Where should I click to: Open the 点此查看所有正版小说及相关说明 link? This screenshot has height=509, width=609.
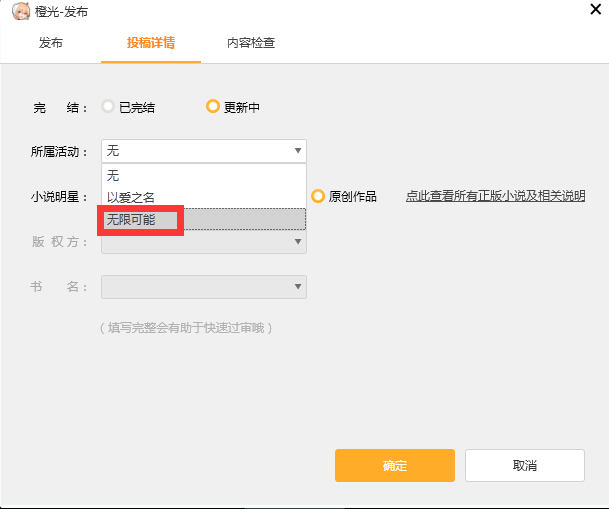coord(495,196)
